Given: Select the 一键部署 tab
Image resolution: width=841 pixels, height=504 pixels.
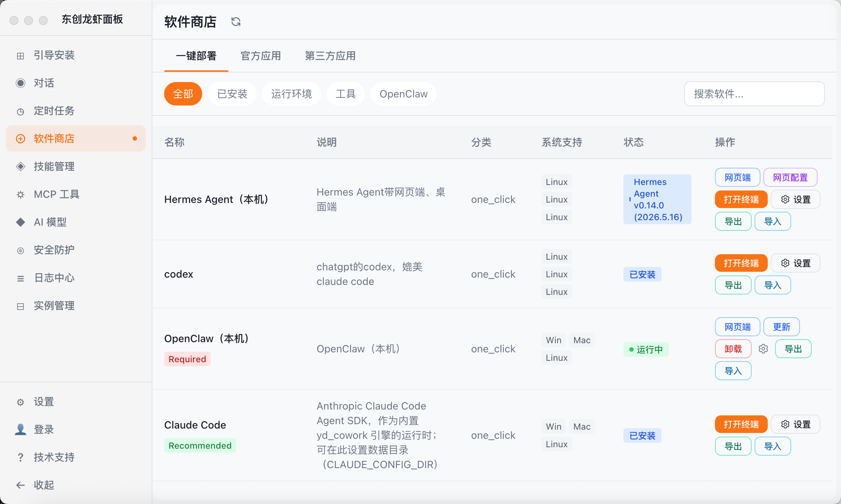Looking at the screenshot, I should [196, 56].
